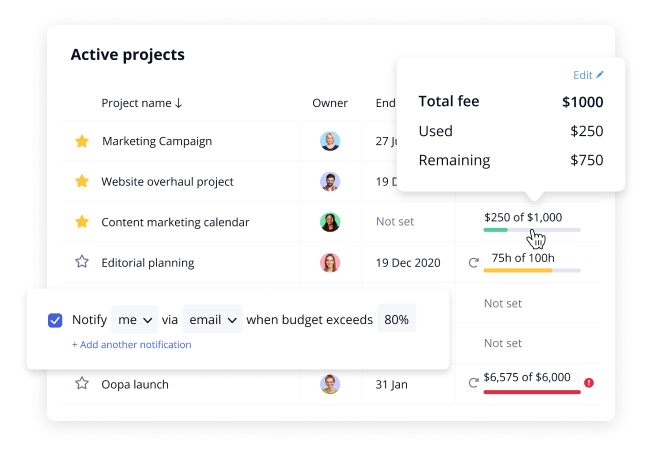Click Editorial planning owner avatar
The width and height of the screenshot is (662, 466).
[330, 263]
